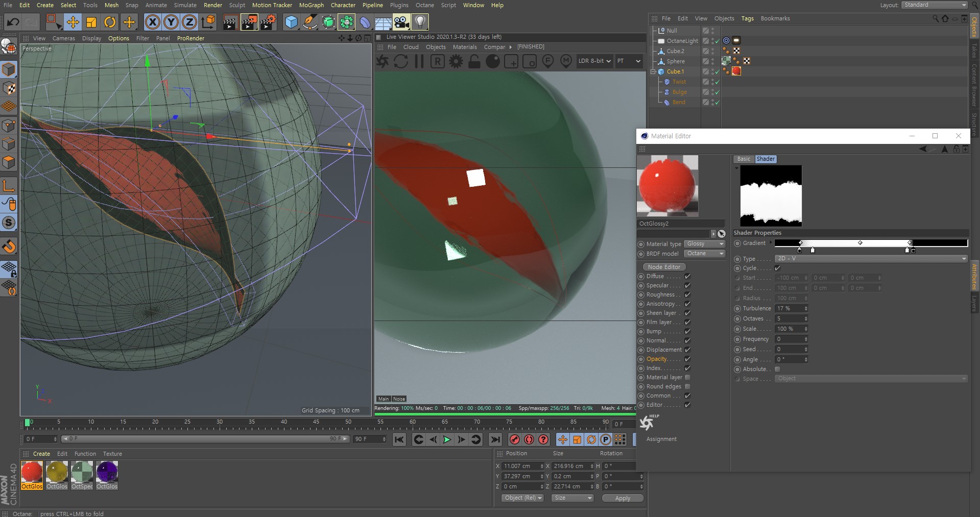Open the BRDF model dropdown
980x517 pixels.
pos(704,254)
